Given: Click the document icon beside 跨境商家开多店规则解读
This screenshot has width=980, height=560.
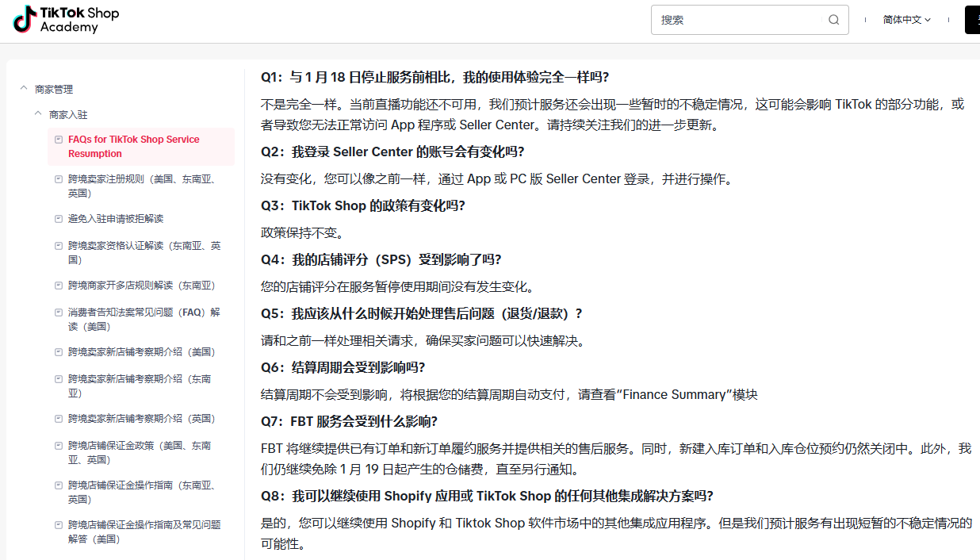Looking at the screenshot, I should [x=58, y=286].
